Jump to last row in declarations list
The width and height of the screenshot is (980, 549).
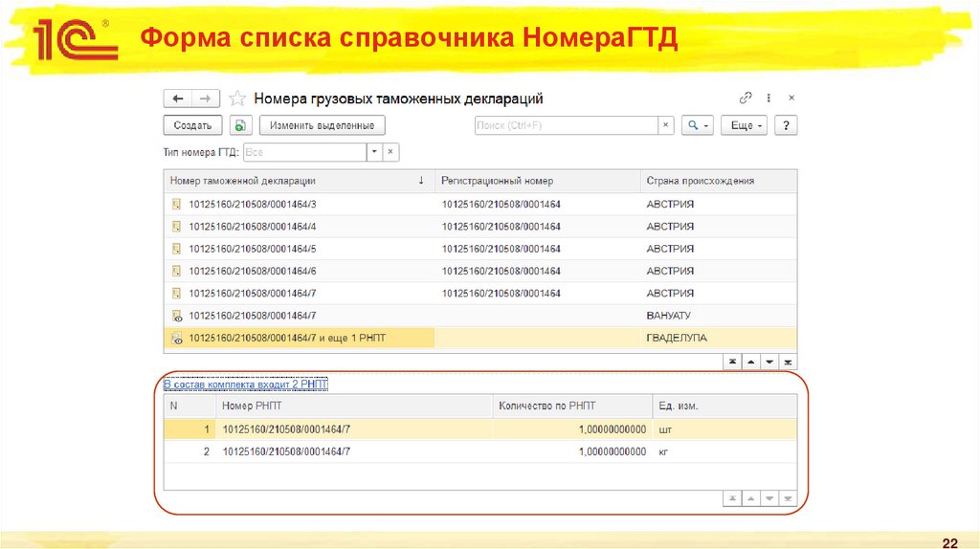point(789,362)
